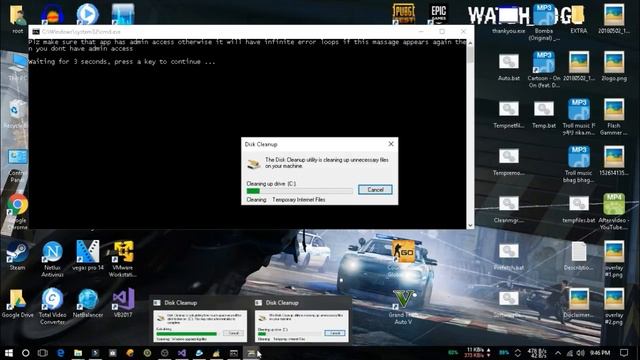
Task: Open Visual Studio from the taskbar
Action: pyautogui.click(x=182, y=353)
